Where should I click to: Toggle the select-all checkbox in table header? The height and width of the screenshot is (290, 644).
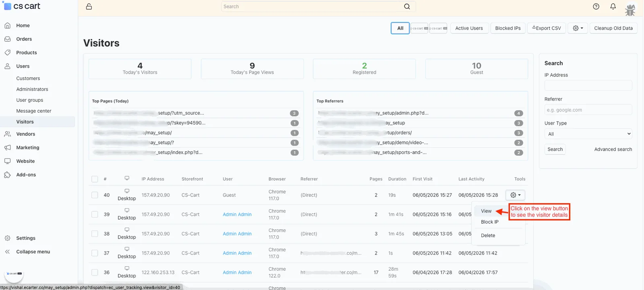[95, 179]
